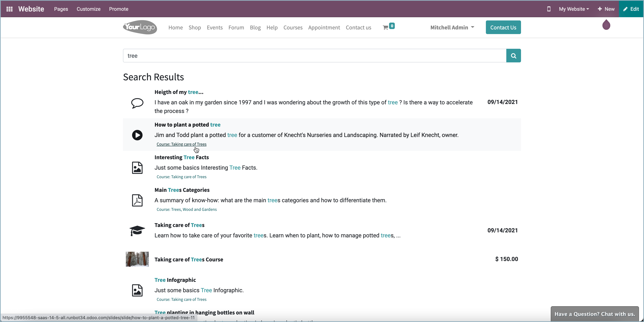The height and width of the screenshot is (322, 644).
Task: Click the graduation cap course icon
Action: [137, 231]
